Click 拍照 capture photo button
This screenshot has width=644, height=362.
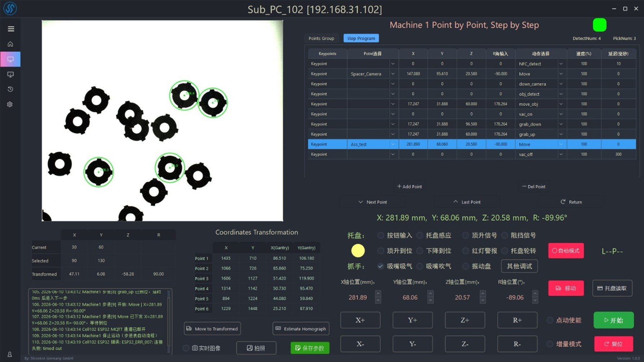[256, 348]
